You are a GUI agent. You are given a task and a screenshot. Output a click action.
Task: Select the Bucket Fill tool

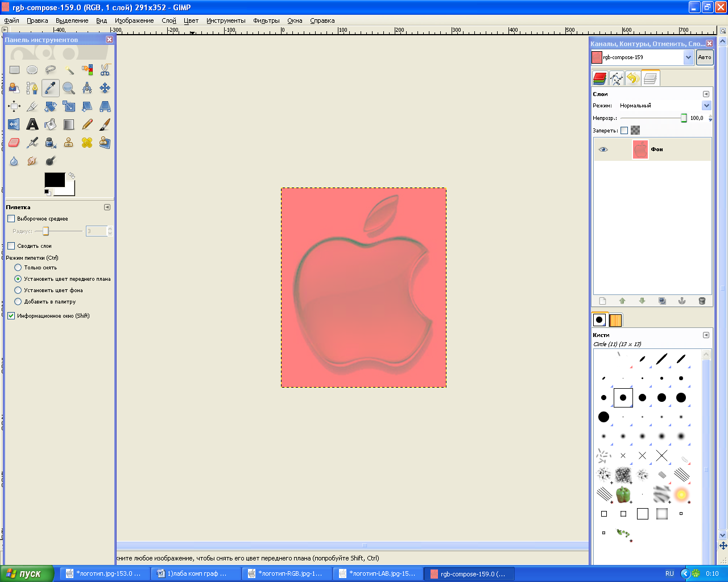pos(51,124)
